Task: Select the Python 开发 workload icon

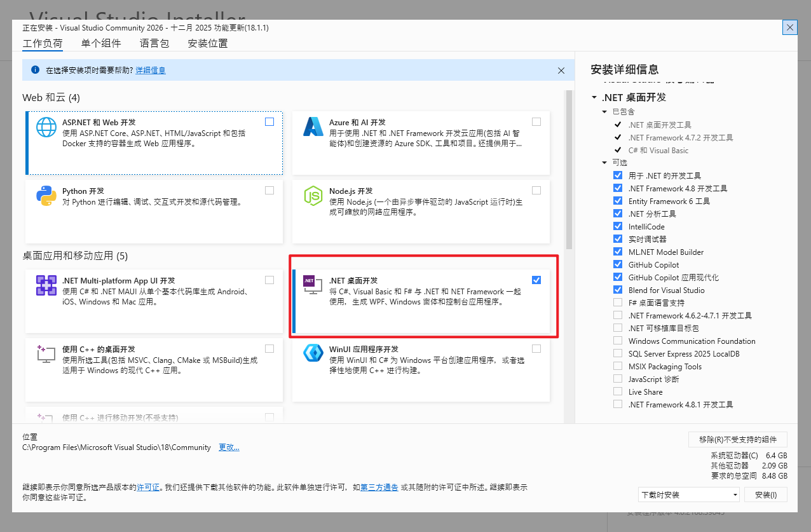Action: 46,197
